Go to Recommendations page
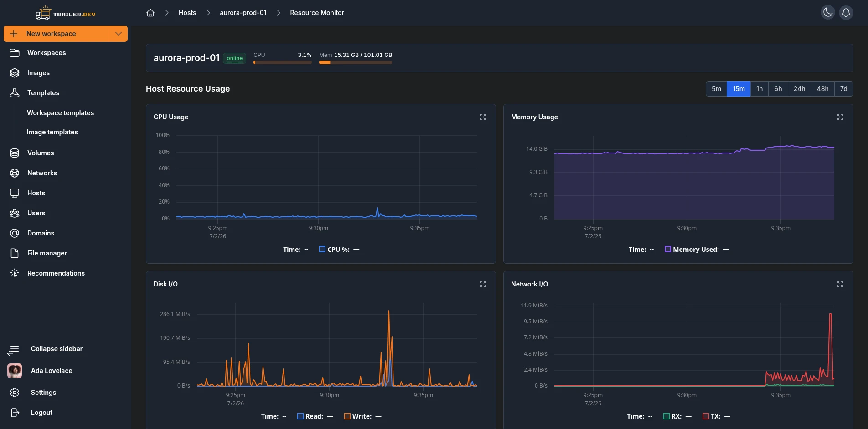This screenshot has width=868, height=429. pyautogui.click(x=56, y=273)
